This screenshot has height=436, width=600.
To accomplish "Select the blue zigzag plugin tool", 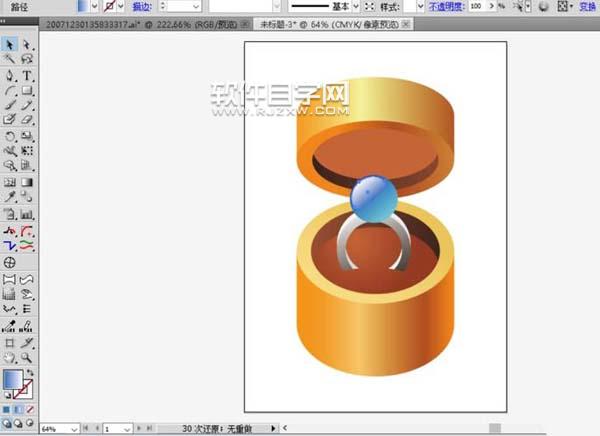I will pos(10,245).
